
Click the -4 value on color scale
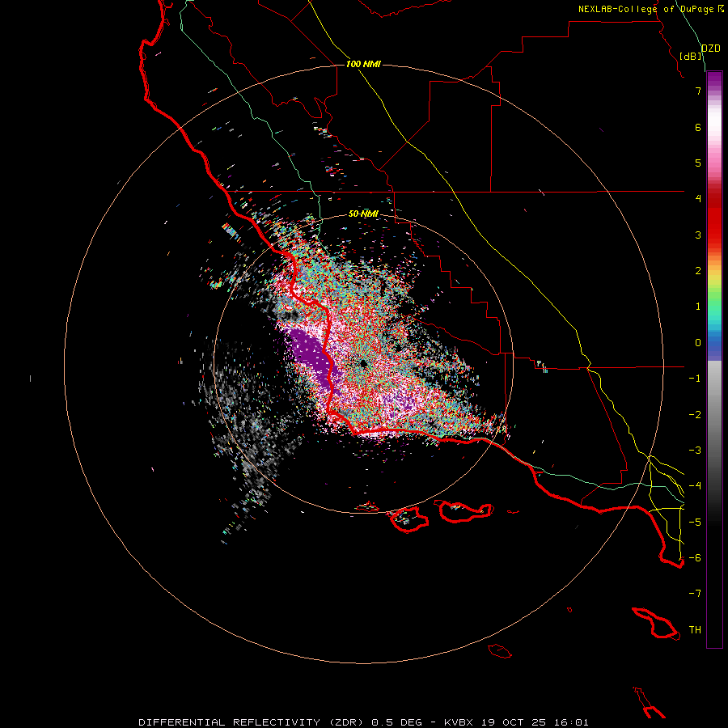click(695, 486)
